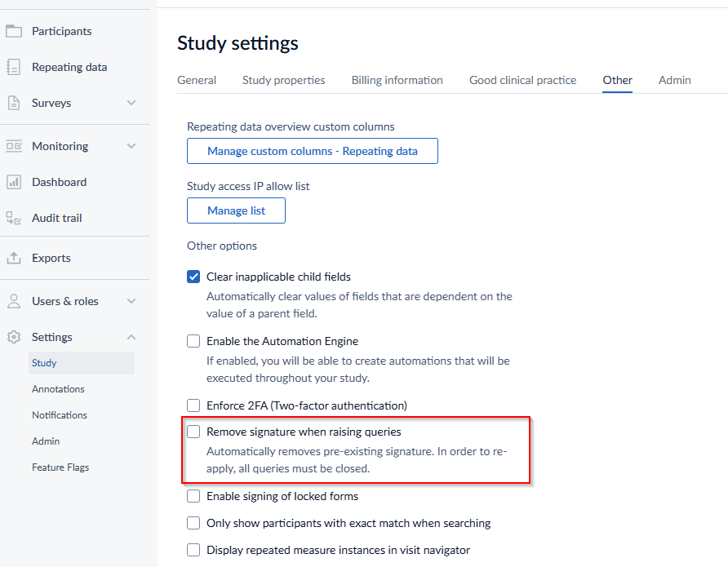Click the Settings gear icon
The width and height of the screenshot is (728, 567).
[14, 337]
